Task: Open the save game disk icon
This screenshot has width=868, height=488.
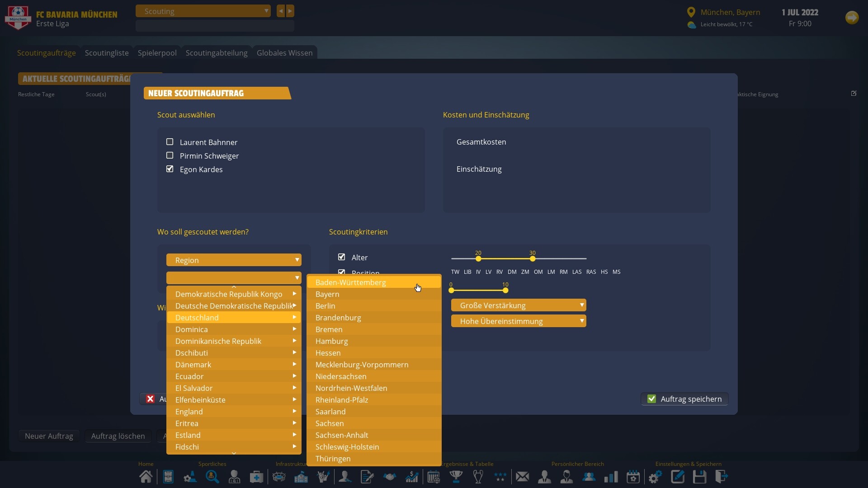Action: tap(700, 477)
